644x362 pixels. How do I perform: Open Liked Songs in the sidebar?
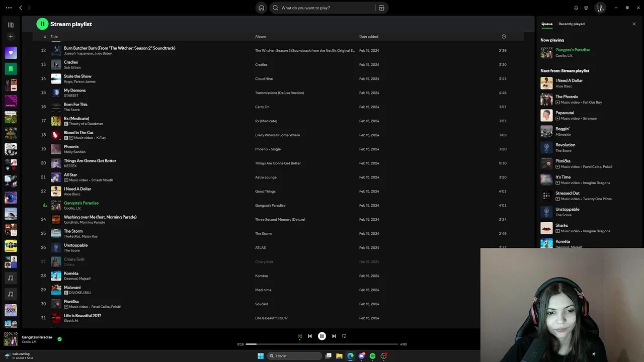point(11,52)
